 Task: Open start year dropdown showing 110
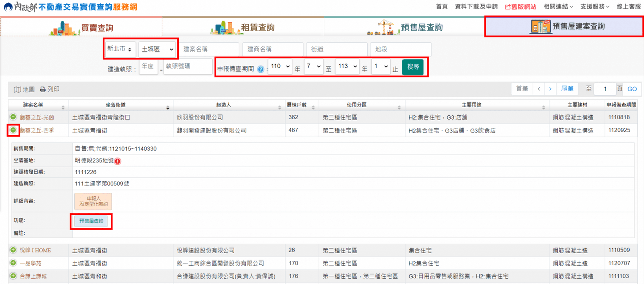point(280,66)
